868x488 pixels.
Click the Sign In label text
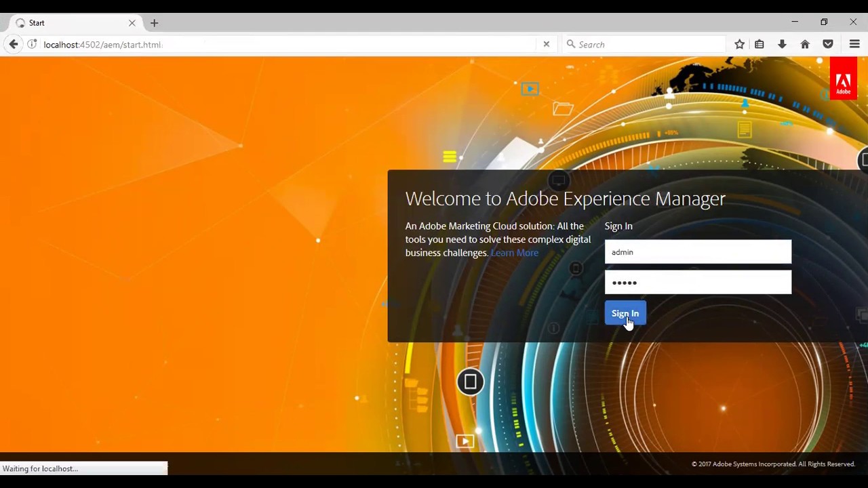click(618, 226)
